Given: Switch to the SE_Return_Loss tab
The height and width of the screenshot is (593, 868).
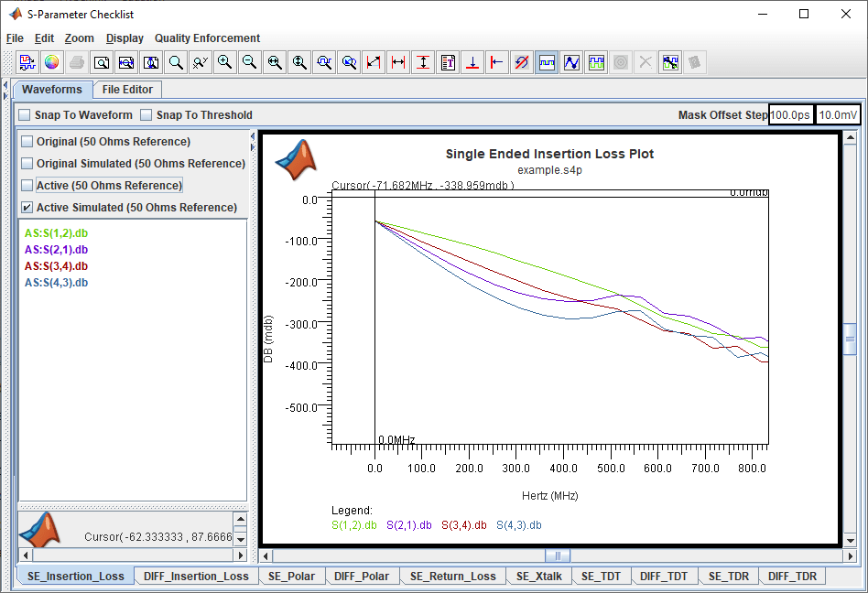Looking at the screenshot, I should (452, 577).
